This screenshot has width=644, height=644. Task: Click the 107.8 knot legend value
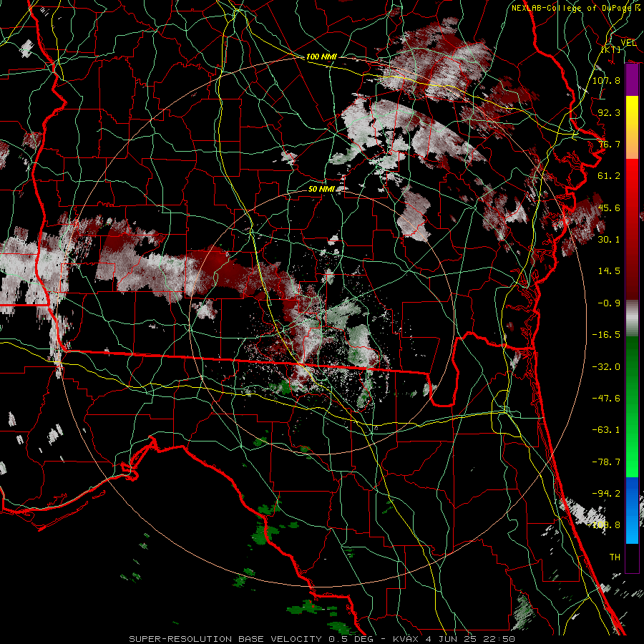click(606, 80)
